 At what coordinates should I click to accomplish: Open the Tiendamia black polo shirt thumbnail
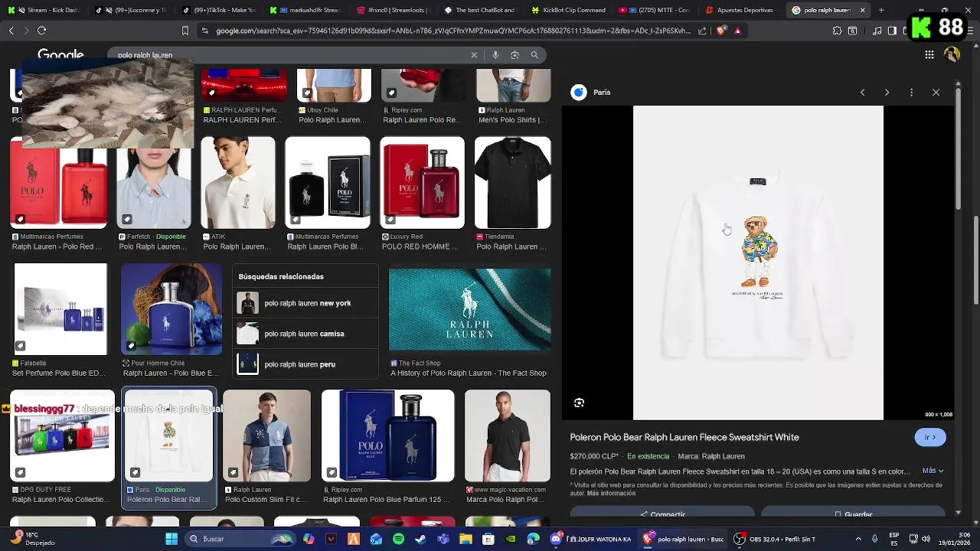click(x=512, y=183)
